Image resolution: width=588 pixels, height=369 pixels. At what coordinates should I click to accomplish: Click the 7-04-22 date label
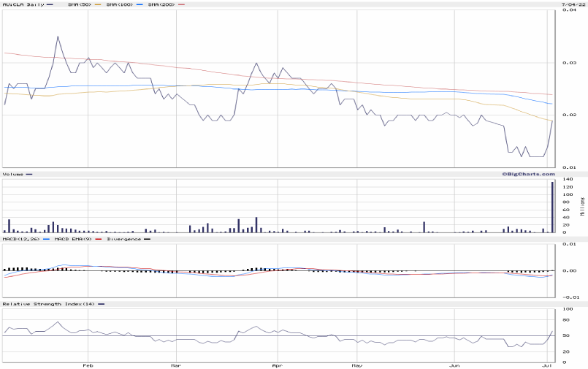tap(570, 4)
